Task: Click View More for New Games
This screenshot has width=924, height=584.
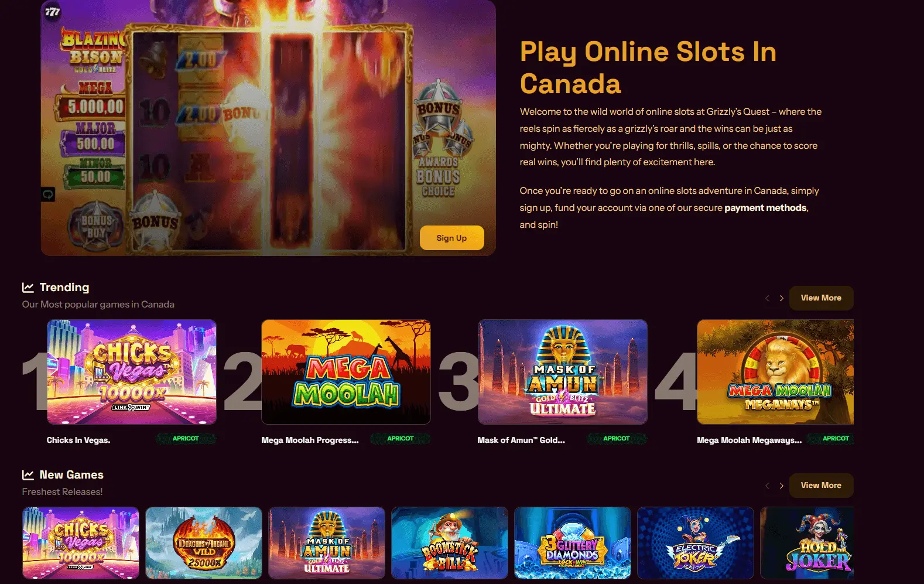Action: pos(821,486)
